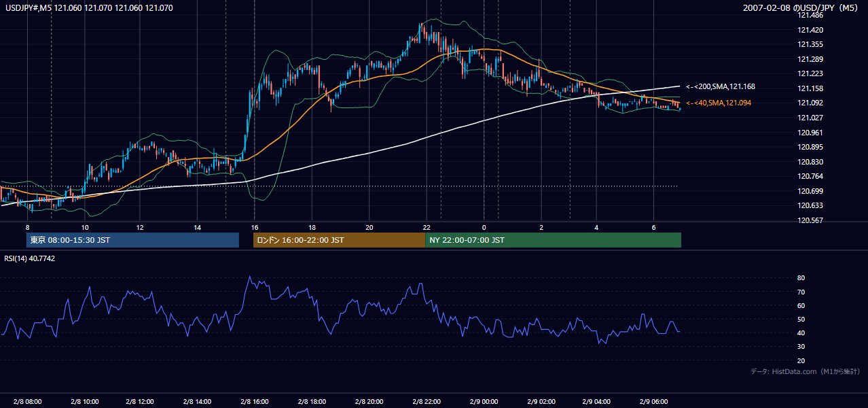The width and height of the screenshot is (868, 408).
Task: Click the 2/8 22:00 date label
Action: 427,401
